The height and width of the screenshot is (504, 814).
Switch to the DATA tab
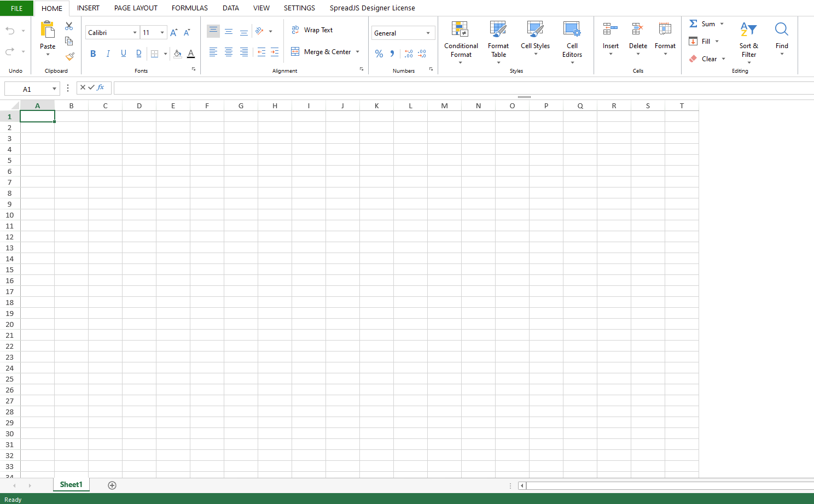[231, 8]
